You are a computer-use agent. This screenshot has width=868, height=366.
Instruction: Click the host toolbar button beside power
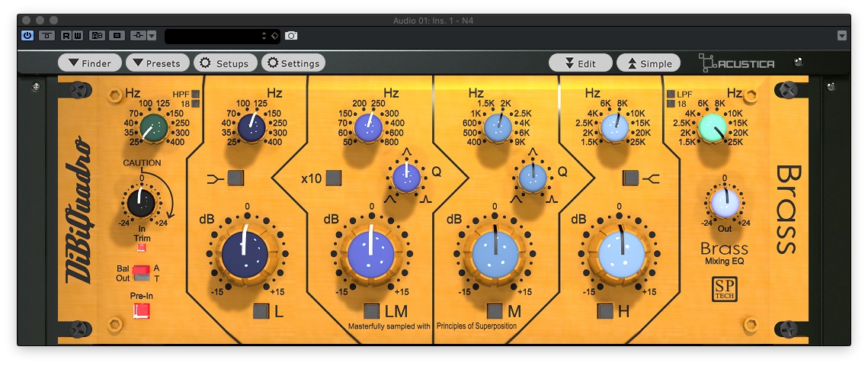tap(47, 35)
